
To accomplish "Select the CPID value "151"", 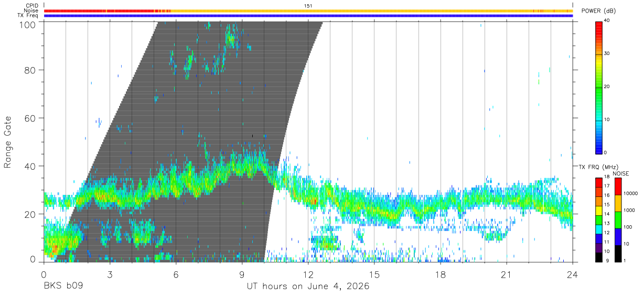I will pyautogui.click(x=308, y=6).
